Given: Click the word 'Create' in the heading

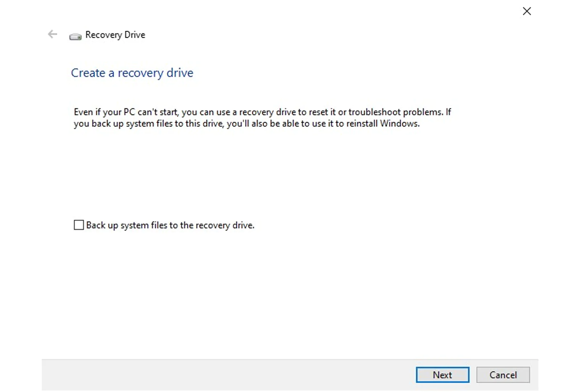Looking at the screenshot, I should point(88,73).
